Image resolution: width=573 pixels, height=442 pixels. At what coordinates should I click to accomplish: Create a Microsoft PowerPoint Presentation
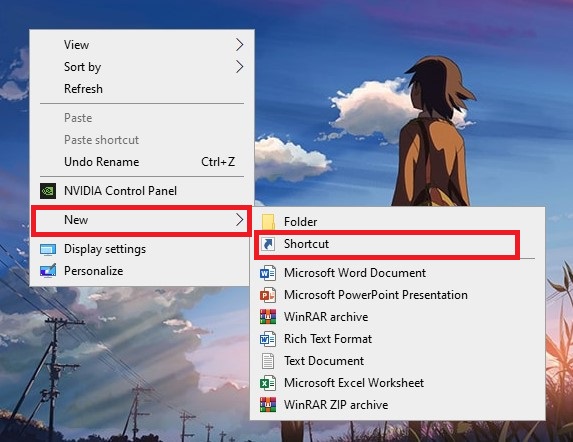coord(398,295)
